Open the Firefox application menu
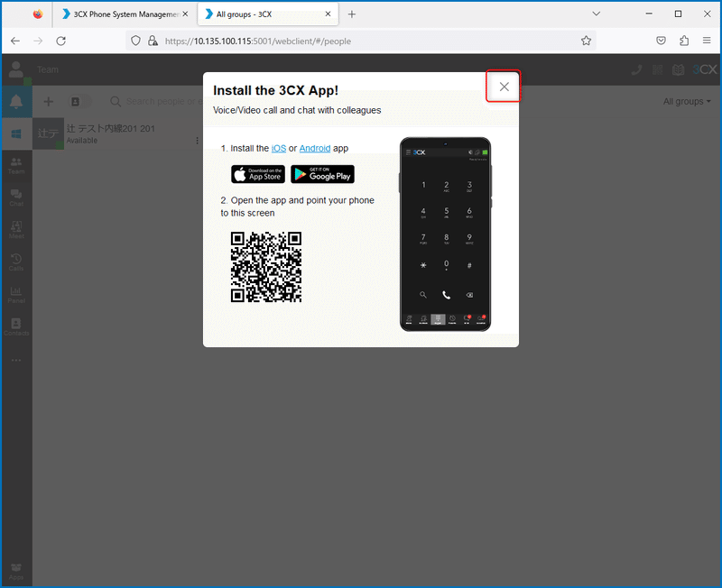 tap(707, 41)
